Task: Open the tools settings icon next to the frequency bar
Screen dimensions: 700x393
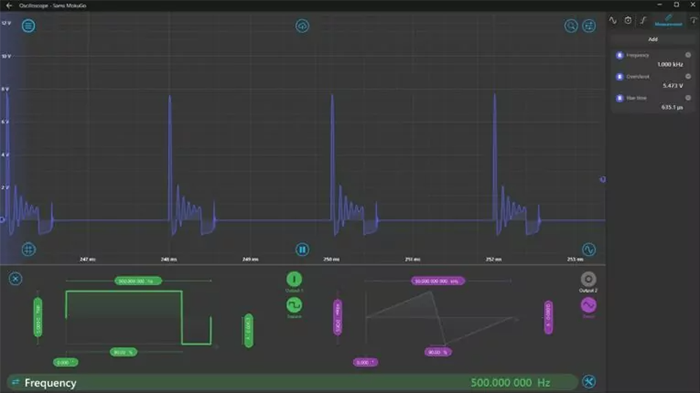Action: [x=589, y=382]
